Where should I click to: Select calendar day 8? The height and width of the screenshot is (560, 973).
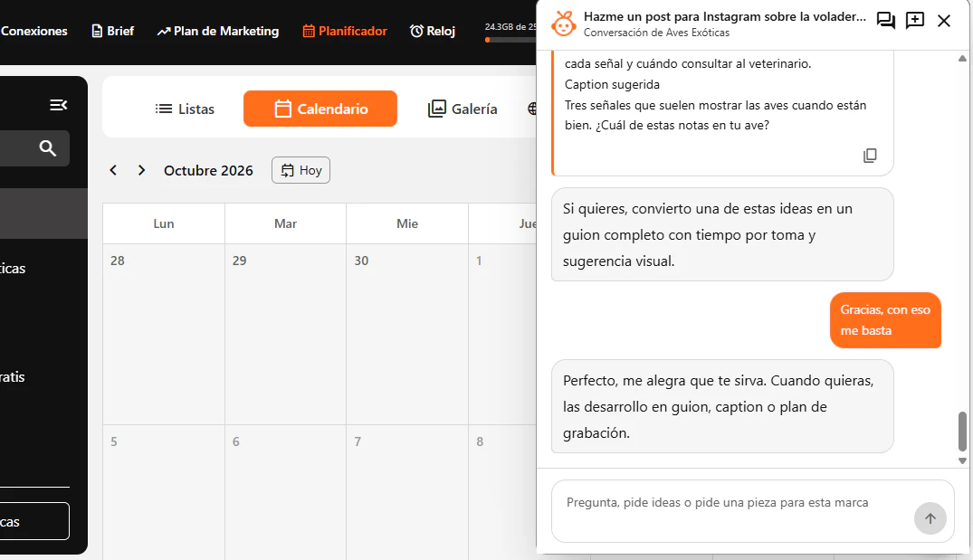pyautogui.click(x=502, y=492)
